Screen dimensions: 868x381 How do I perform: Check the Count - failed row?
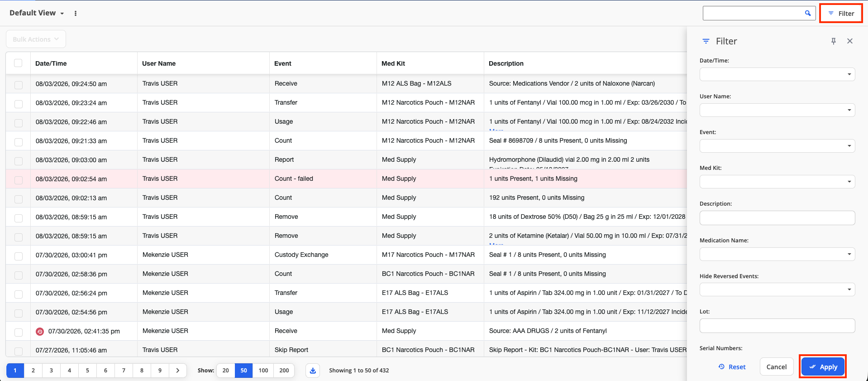pyautogui.click(x=19, y=180)
